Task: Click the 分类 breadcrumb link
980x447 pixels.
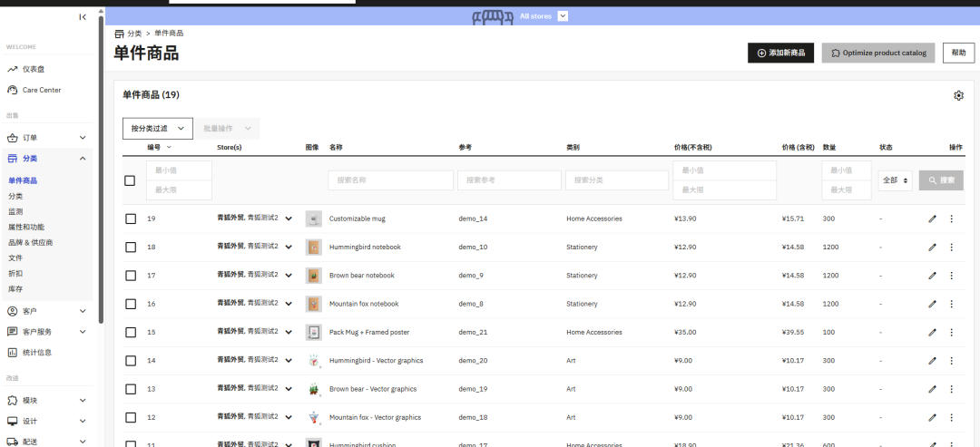Action: [x=134, y=34]
